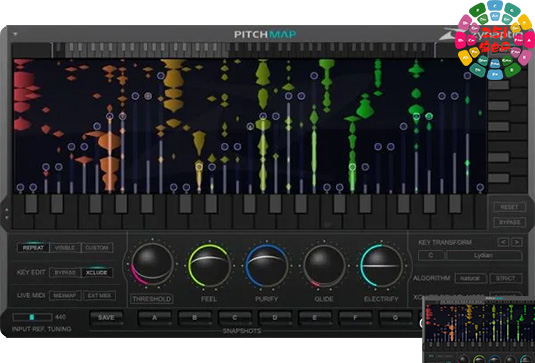The width and height of the screenshot is (535, 363).
Task: Click the PURIFY knob
Action: (x=266, y=265)
